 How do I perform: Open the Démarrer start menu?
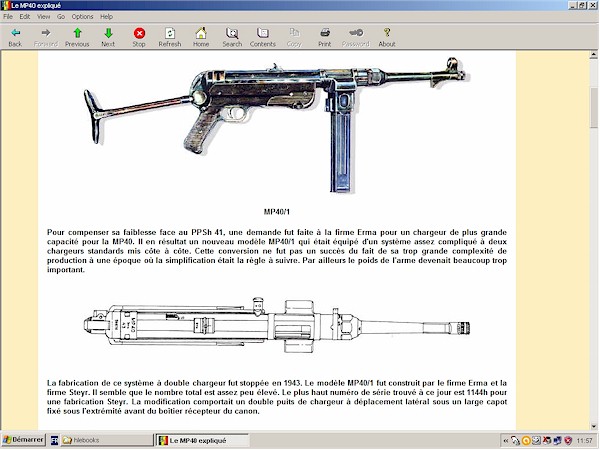pyautogui.click(x=23, y=440)
